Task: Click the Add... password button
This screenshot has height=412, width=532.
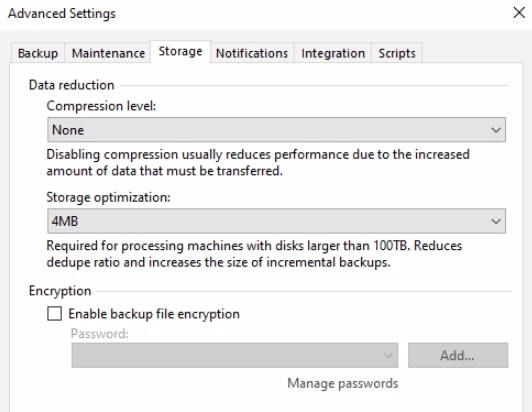Action: click(458, 355)
